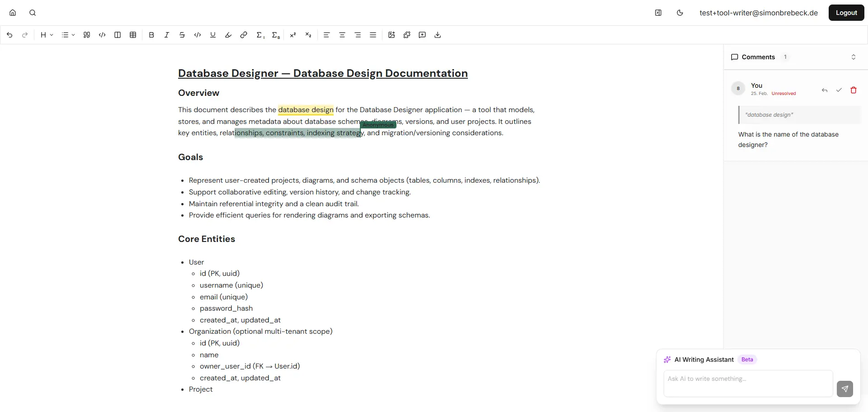
Task: Collapse the Comments panel with the chevrons
Action: (854, 57)
